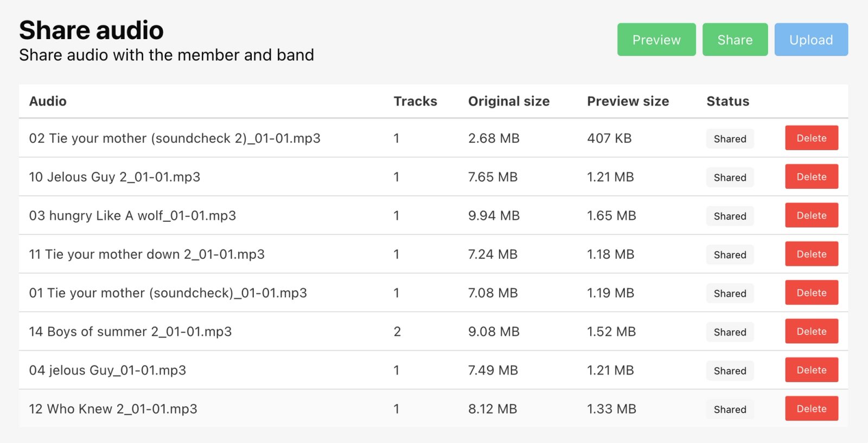The width and height of the screenshot is (868, 443).
Task: Open '03 hungry Like A wolf_01-01.mp3'
Action: click(132, 215)
